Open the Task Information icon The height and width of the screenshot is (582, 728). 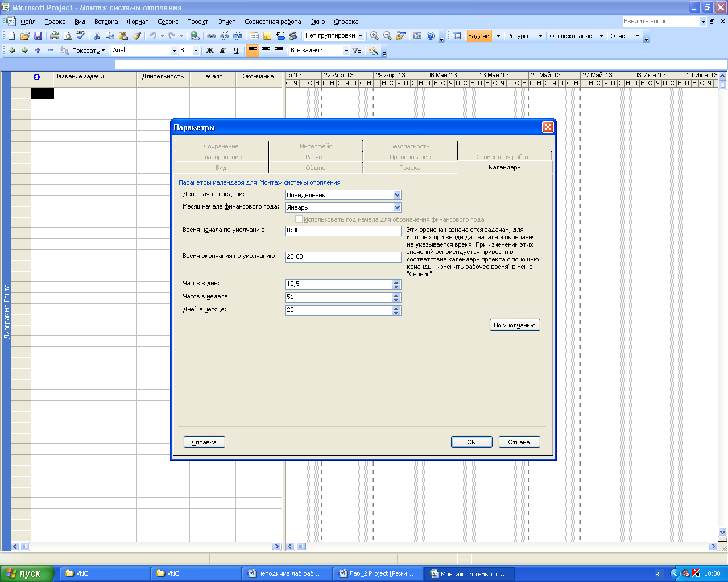click(254, 36)
